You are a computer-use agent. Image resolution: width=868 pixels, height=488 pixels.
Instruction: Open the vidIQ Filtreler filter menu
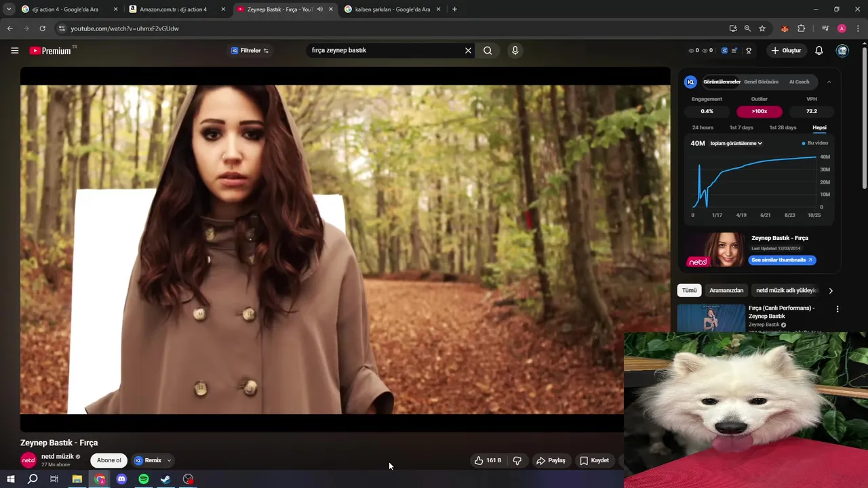[x=250, y=50]
